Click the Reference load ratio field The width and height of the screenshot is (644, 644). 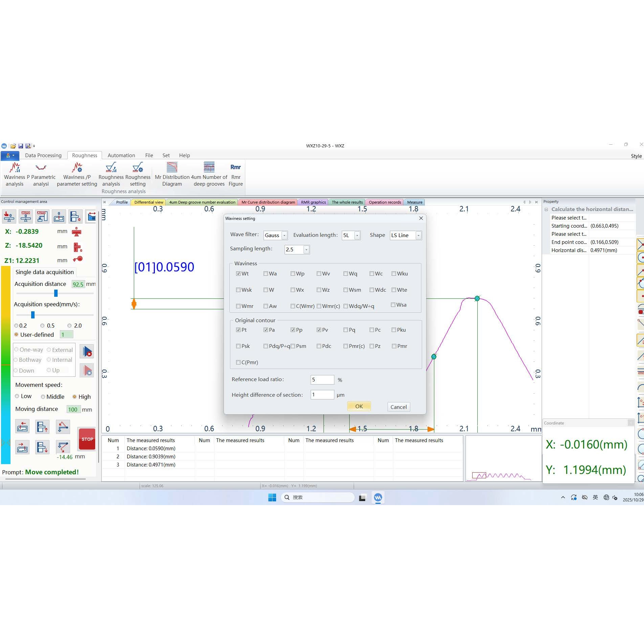(322, 380)
